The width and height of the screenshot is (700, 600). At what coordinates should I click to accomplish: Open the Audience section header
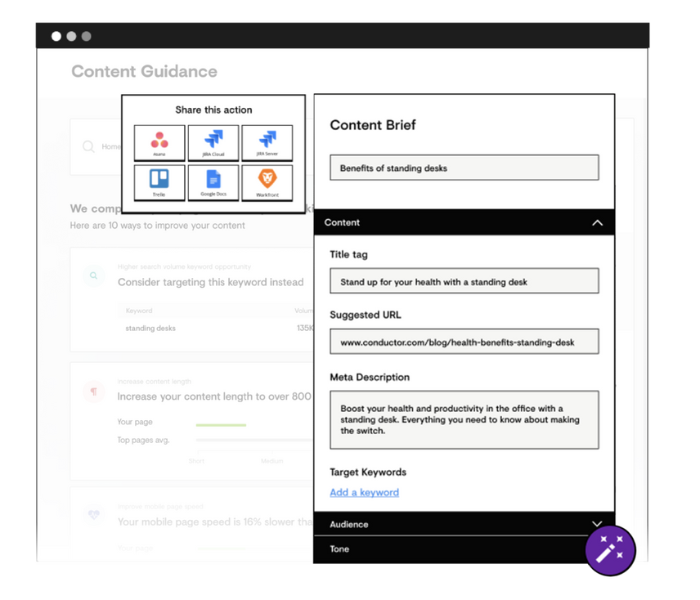tap(464, 524)
